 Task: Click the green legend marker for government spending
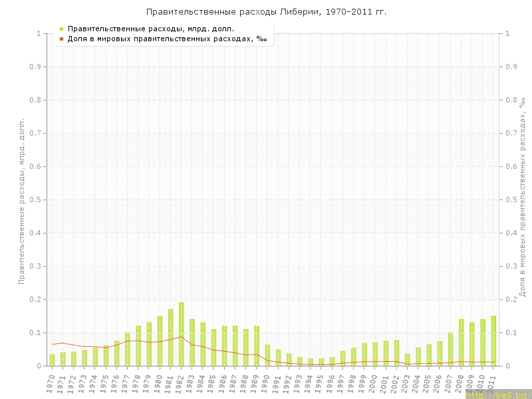click(x=61, y=29)
